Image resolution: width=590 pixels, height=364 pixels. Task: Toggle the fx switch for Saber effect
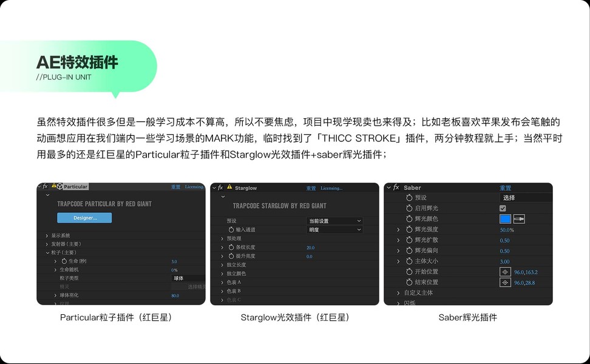click(396, 187)
